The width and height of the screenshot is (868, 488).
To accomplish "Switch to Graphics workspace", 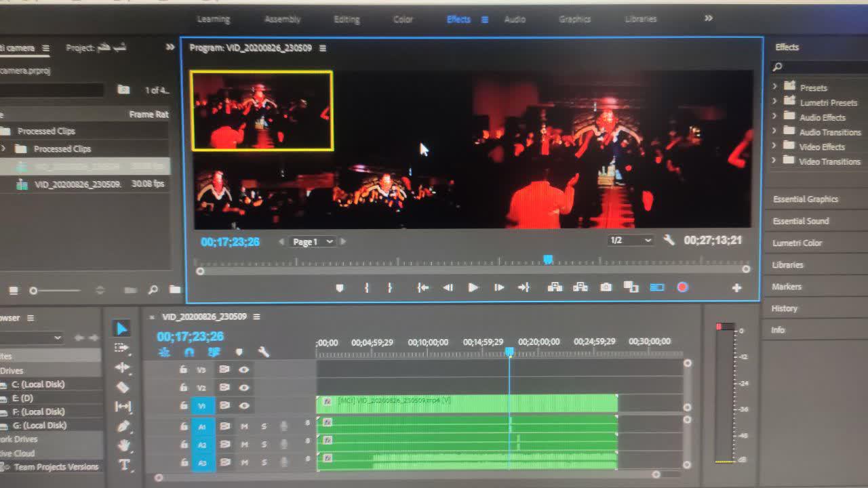I will 574,19.
